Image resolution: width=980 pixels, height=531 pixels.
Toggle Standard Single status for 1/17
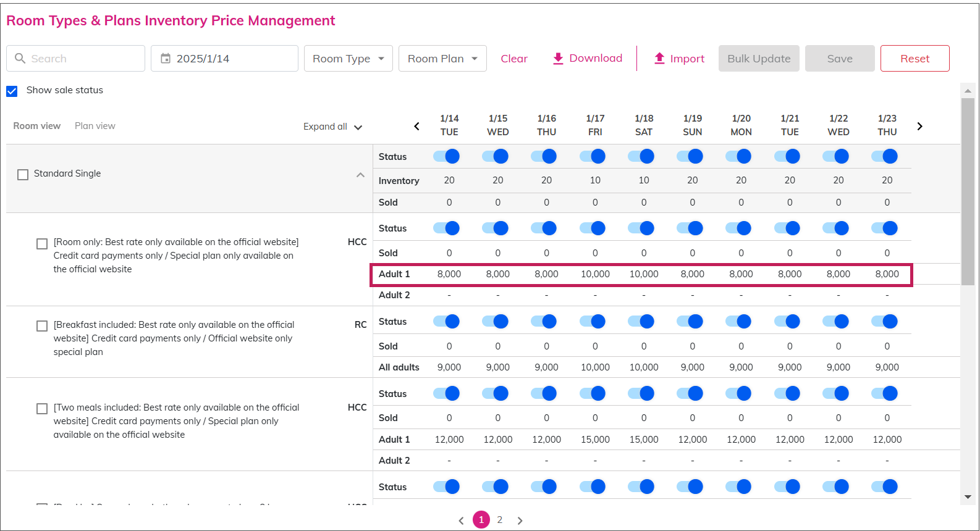point(593,156)
